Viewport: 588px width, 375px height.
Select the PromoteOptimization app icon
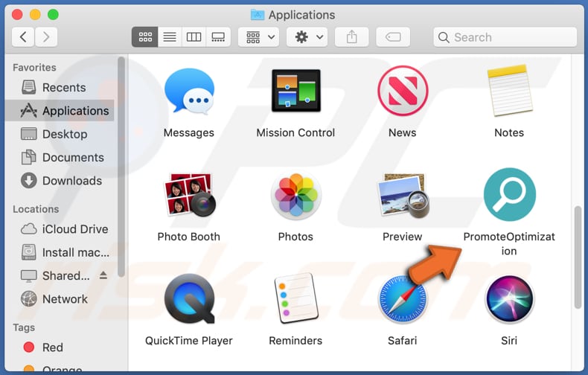[x=510, y=194]
